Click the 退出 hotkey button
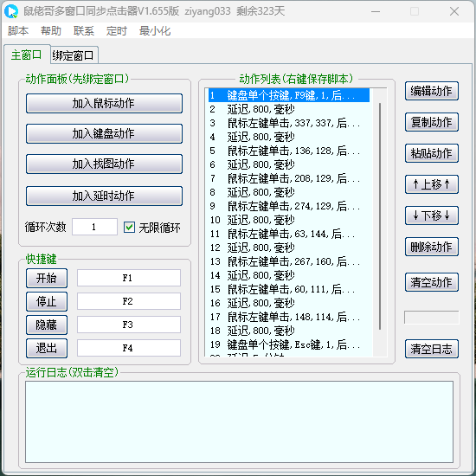The image size is (476, 476). click(47, 348)
